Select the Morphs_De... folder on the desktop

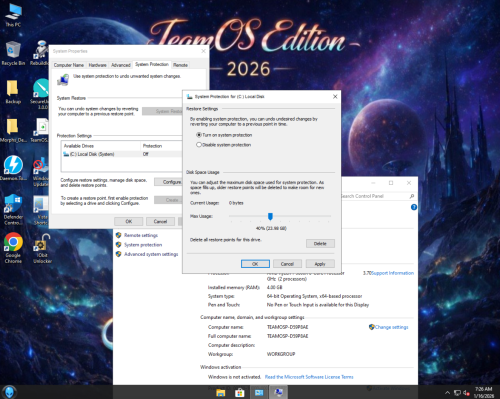13,130
